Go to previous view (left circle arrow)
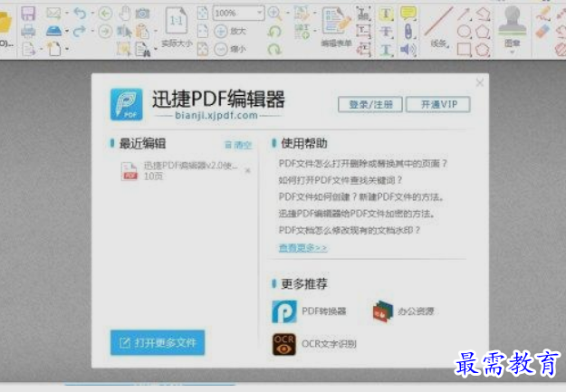This screenshot has height=392, width=566. (x=105, y=14)
